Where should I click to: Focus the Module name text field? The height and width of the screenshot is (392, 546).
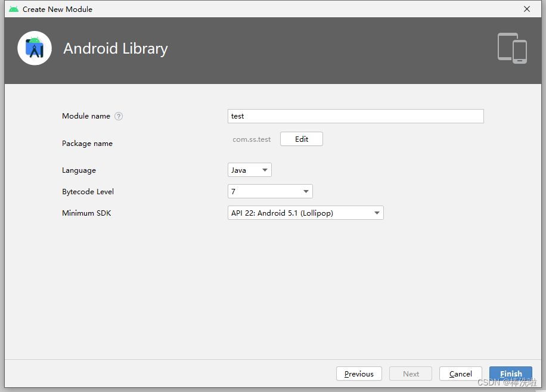355,116
